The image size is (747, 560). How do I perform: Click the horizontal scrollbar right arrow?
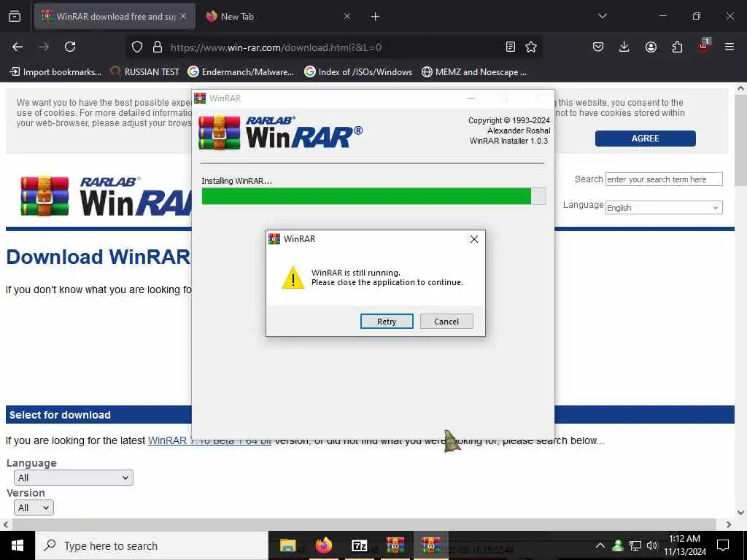pyautogui.click(x=729, y=524)
